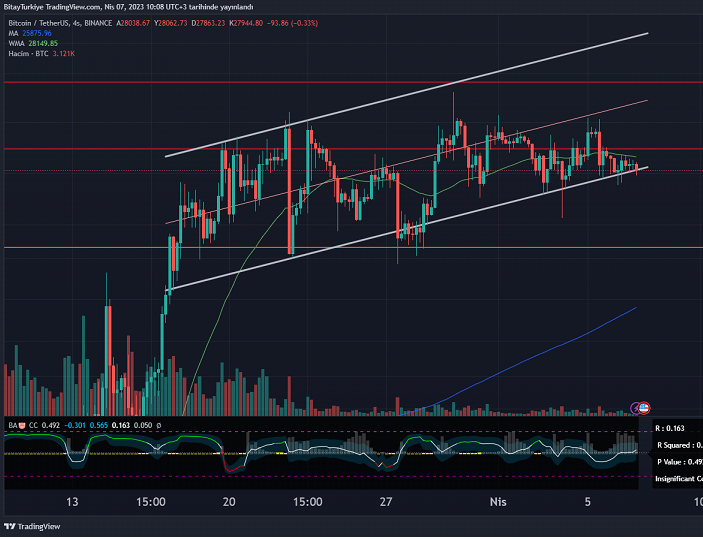Click the date label 5 on time axis
The height and width of the screenshot is (539, 703).
click(587, 501)
